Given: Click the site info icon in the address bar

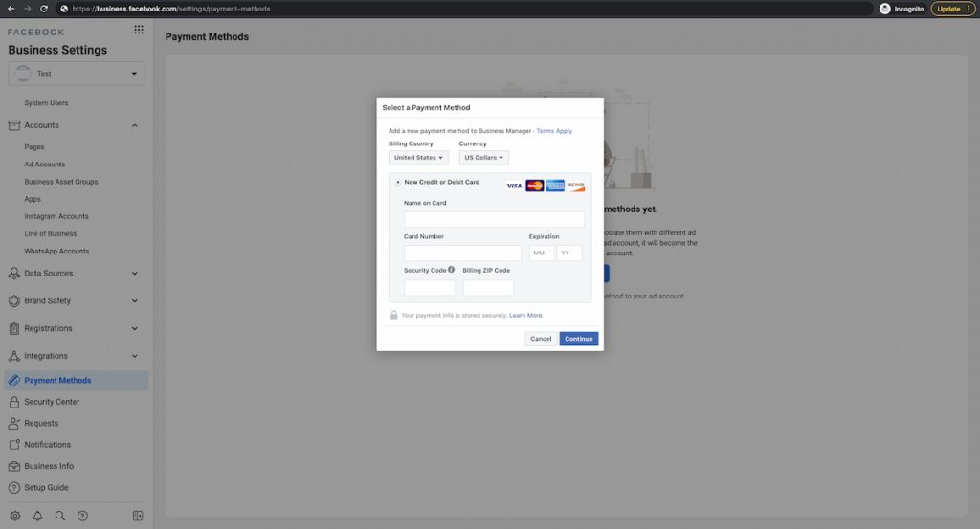Looking at the screenshot, I should pyautogui.click(x=64, y=9).
